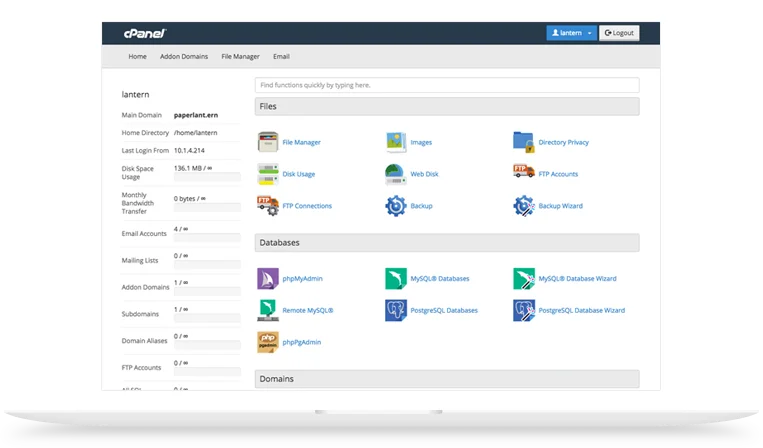Click the Addon Domains sidebar stat label
Screen dimensions: 763x448
point(145,287)
